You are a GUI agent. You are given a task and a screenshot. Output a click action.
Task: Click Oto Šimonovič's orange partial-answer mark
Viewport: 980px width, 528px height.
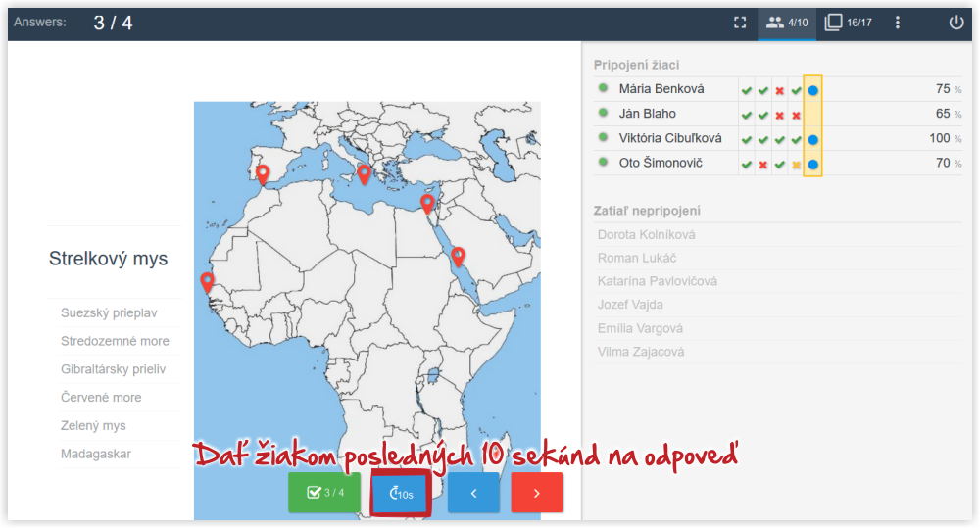pos(796,165)
